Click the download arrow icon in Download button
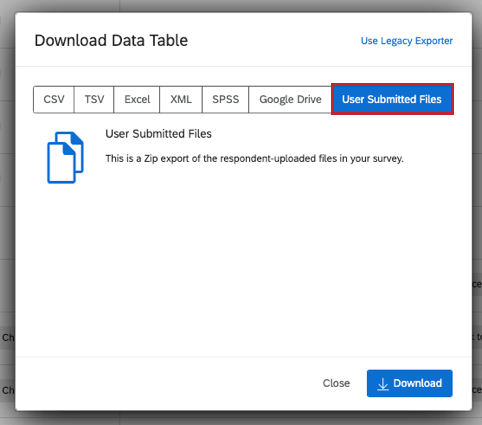The image size is (482, 425). point(383,384)
